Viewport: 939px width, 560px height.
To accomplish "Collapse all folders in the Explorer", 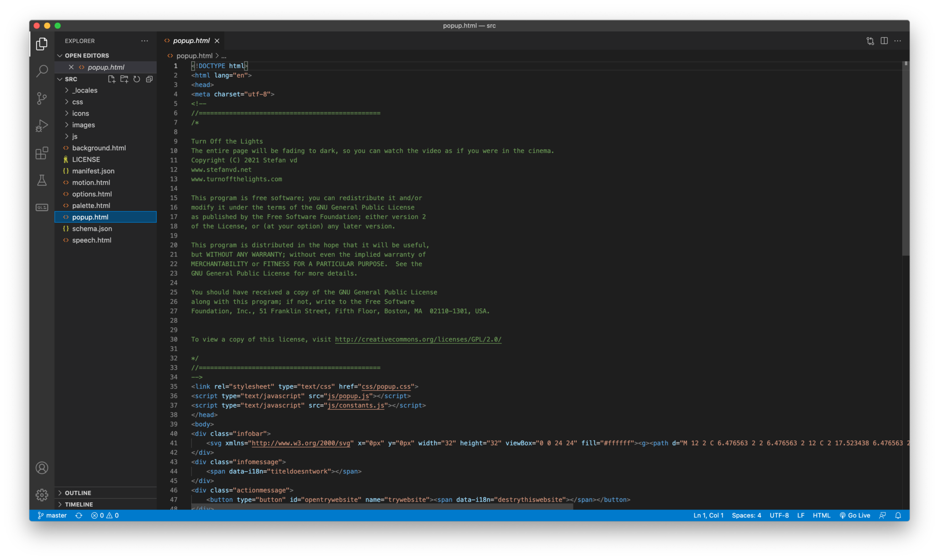I will tap(149, 79).
